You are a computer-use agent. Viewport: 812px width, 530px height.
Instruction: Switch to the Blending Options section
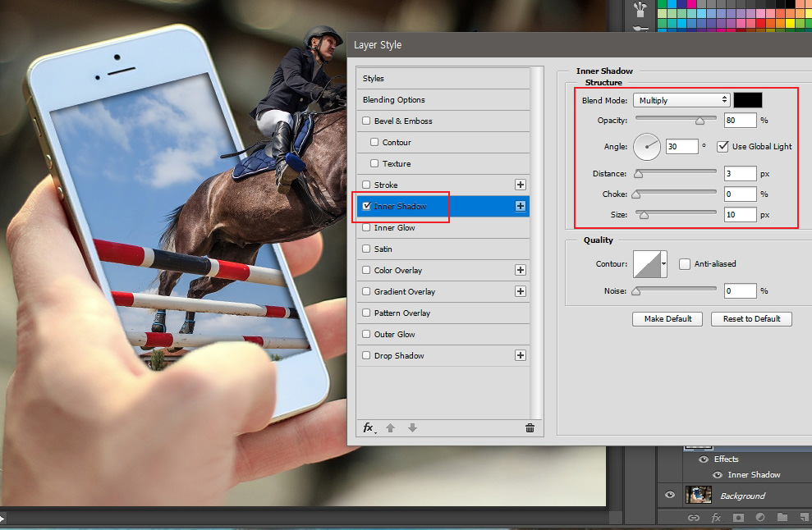coord(394,99)
